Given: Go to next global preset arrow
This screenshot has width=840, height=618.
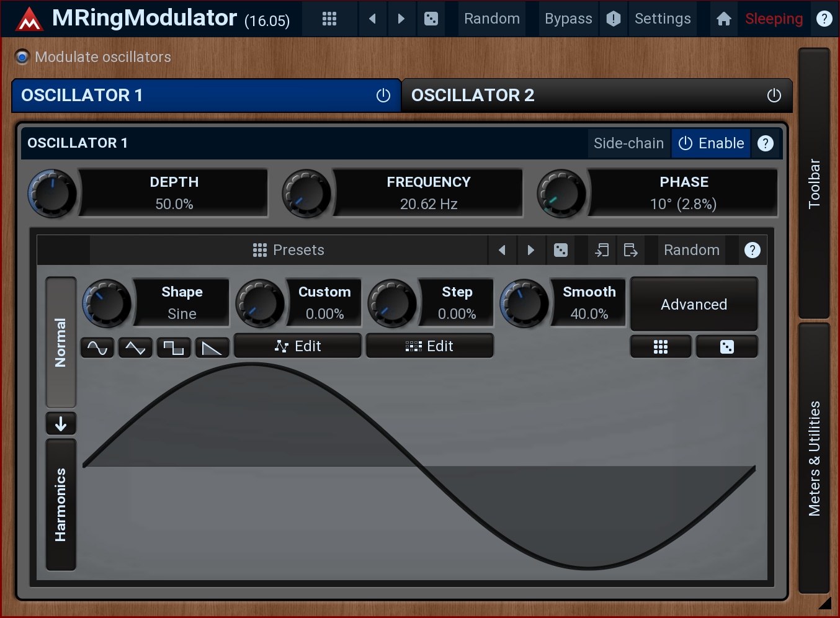Looking at the screenshot, I should point(401,19).
